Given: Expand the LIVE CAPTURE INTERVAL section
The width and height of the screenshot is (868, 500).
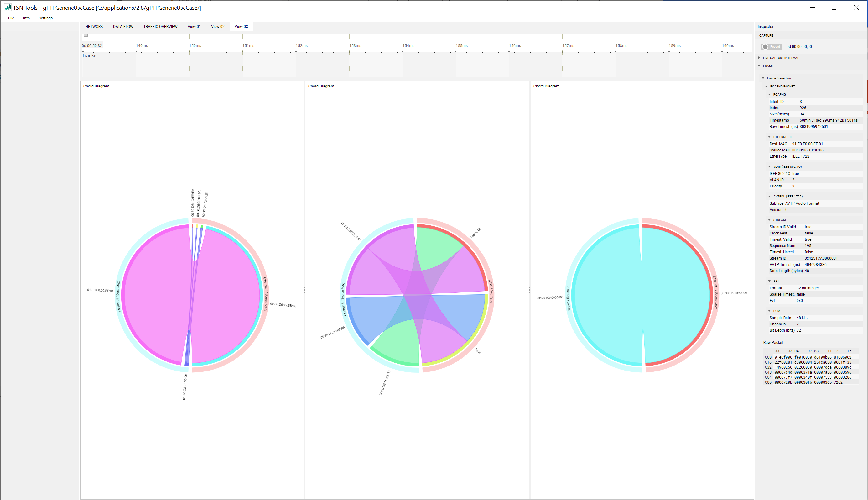Looking at the screenshot, I should tap(759, 58).
